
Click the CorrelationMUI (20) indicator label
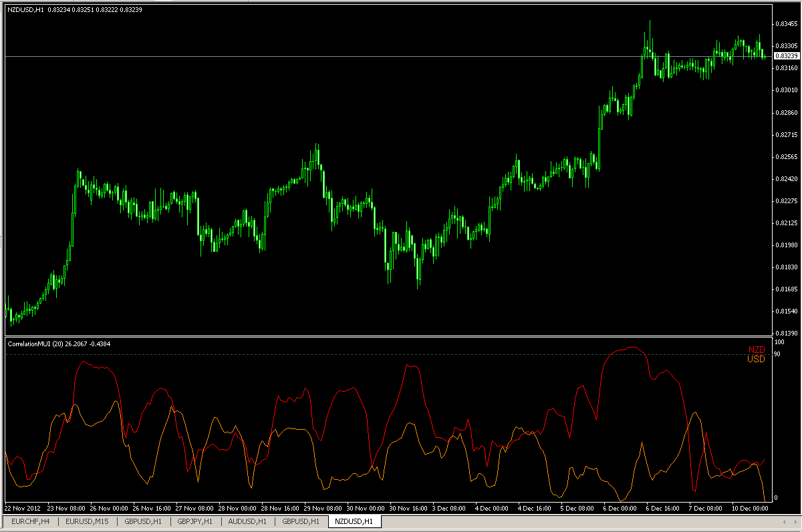(59, 344)
